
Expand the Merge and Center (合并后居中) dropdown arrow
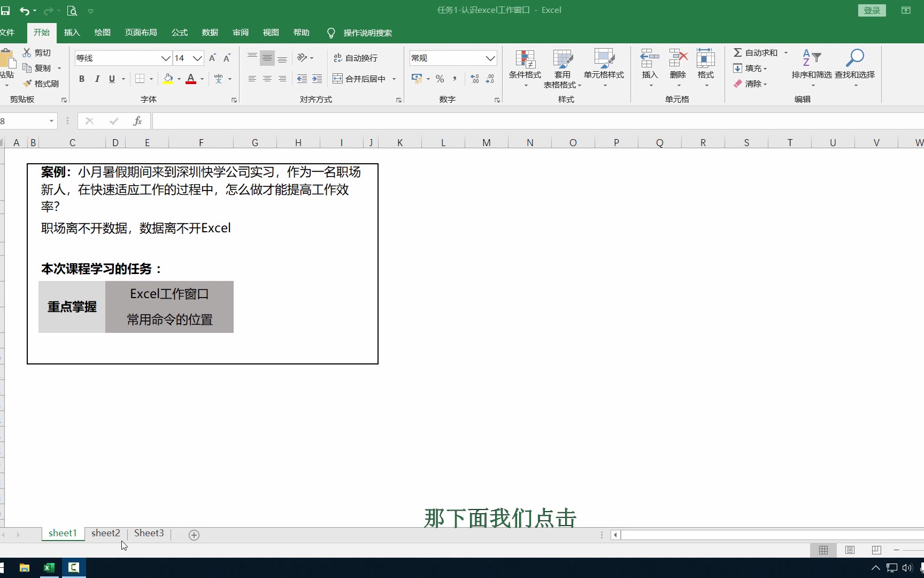(x=394, y=79)
